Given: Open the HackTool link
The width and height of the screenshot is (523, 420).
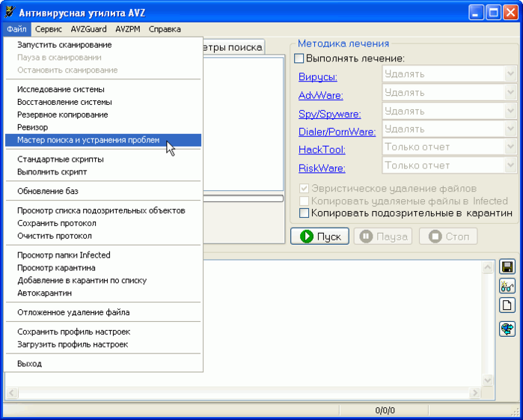Looking at the screenshot, I should (322, 150).
